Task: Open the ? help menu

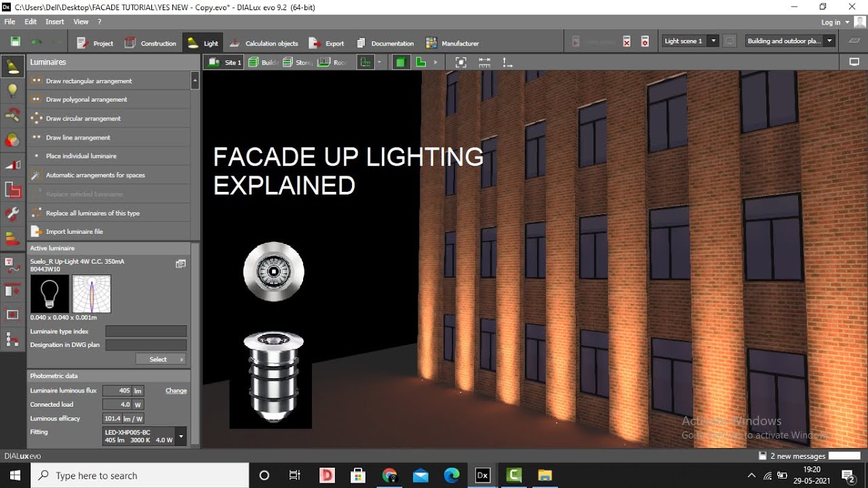Action: 99,22
